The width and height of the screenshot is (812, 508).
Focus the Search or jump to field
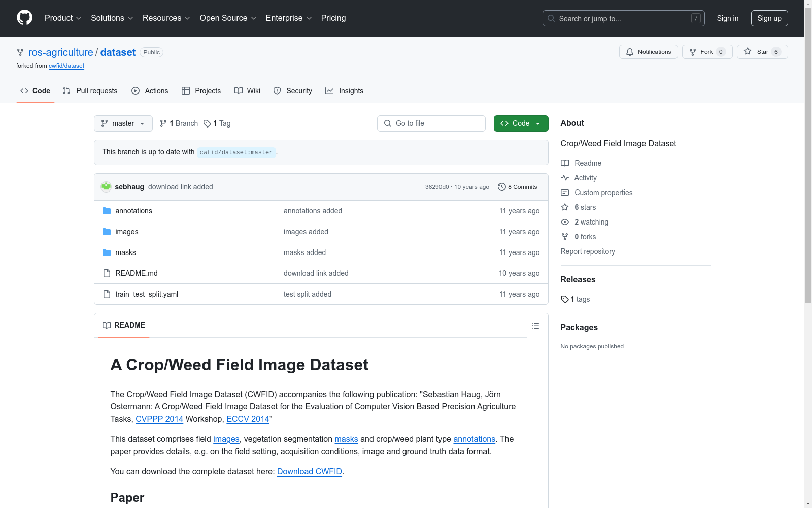[624, 18]
